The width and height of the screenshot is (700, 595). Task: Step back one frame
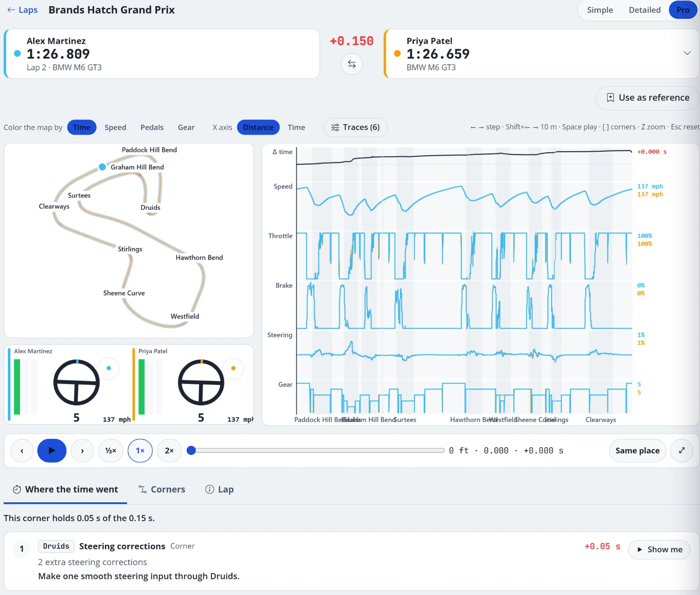[x=22, y=451]
